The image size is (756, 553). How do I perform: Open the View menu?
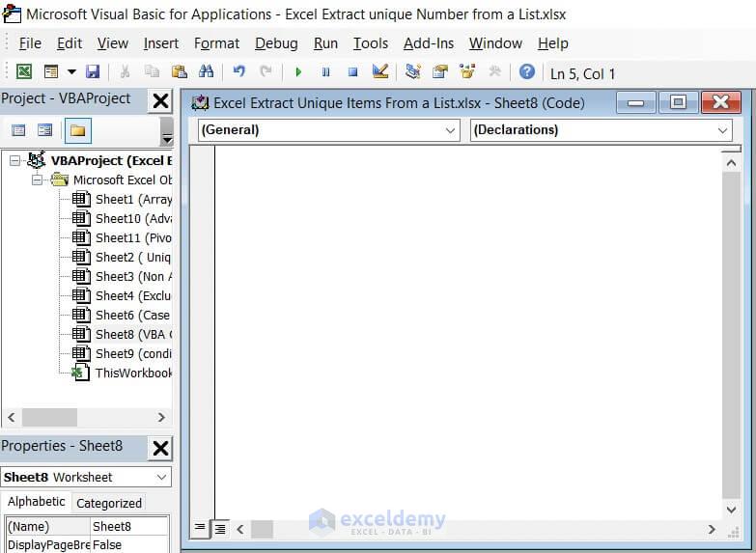[x=113, y=43]
